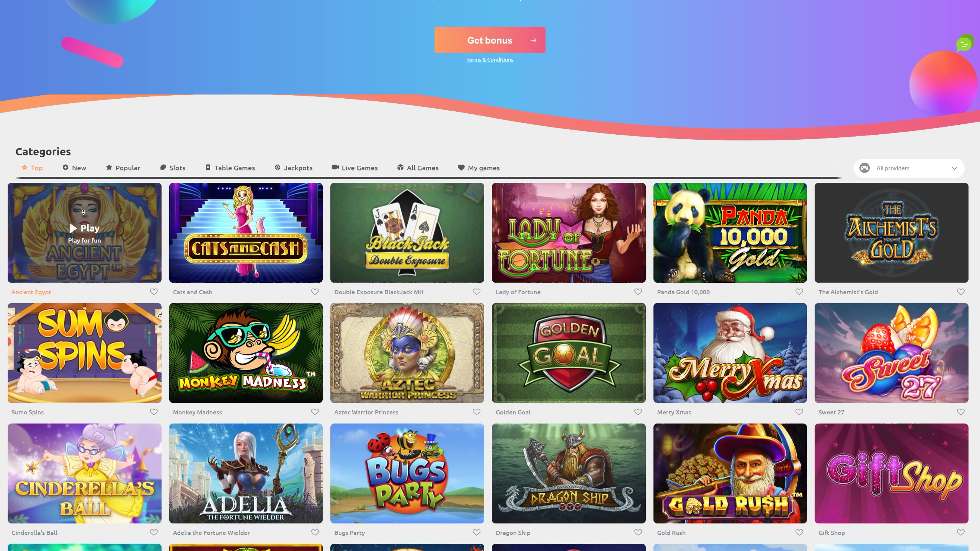Image resolution: width=980 pixels, height=551 pixels.
Task: Toggle the heart for Panda Gold 10,000
Action: [x=799, y=292]
